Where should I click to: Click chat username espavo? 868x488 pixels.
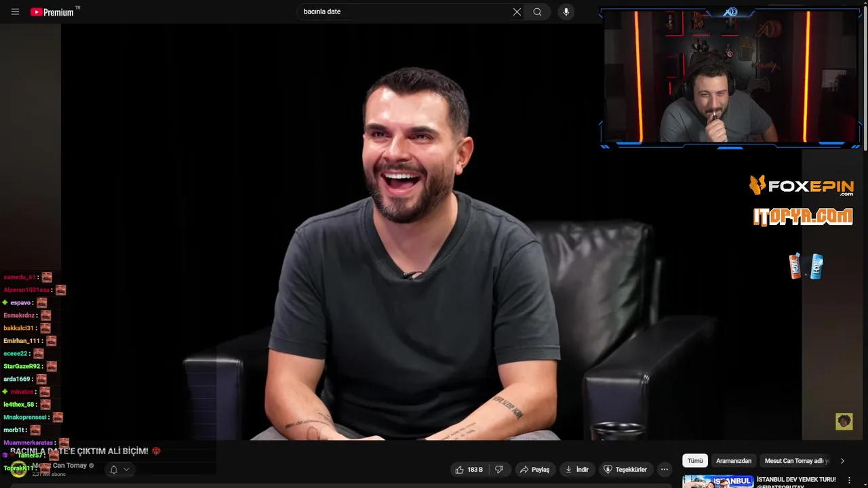click(x=20, y=303)
